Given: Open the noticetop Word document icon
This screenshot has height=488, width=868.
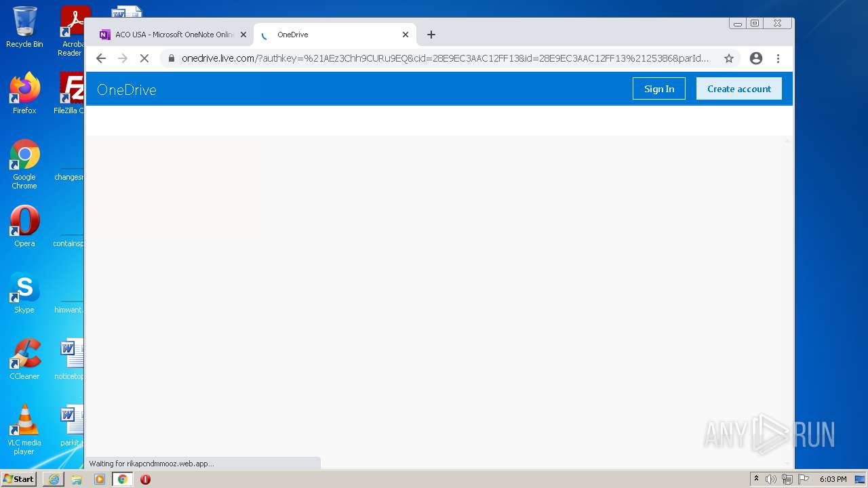Looking at the screenshot, I should pos(71,359).
